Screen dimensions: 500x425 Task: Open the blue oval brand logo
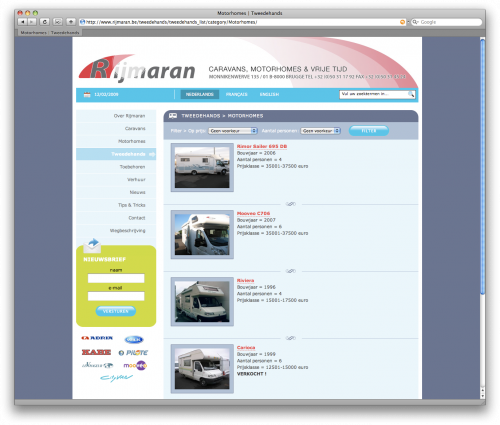134,340
